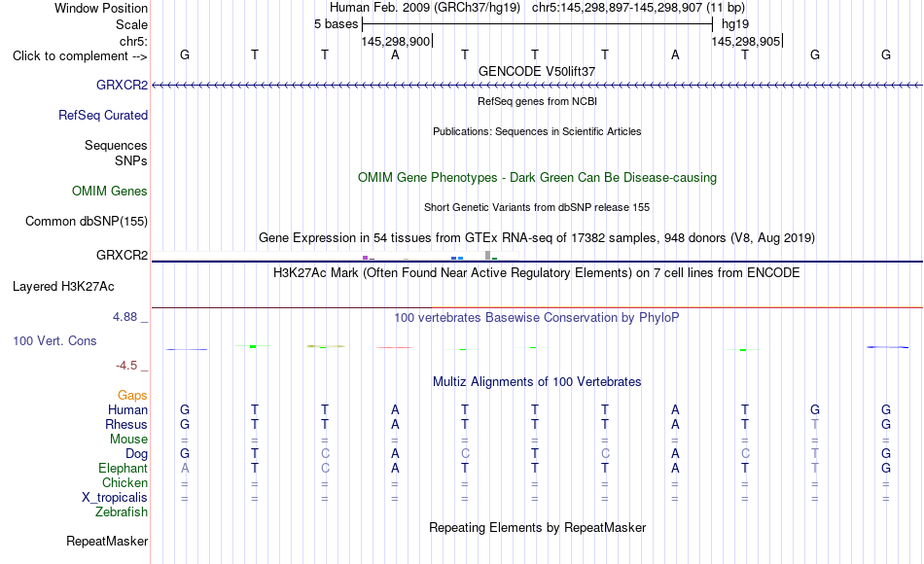The height and width of the screenshot is (564, 924).
Task: Click '100 vertebrates Basewise Conservation by PhyloP' title
Action: [x=537, y=318]
